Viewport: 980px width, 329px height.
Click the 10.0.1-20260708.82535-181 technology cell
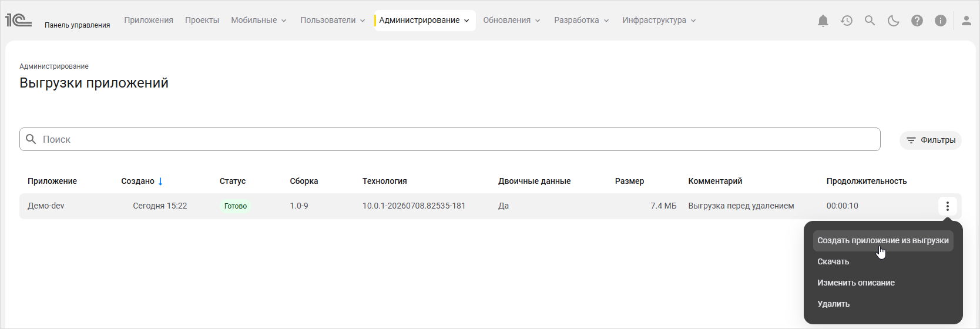coord(414,206)
